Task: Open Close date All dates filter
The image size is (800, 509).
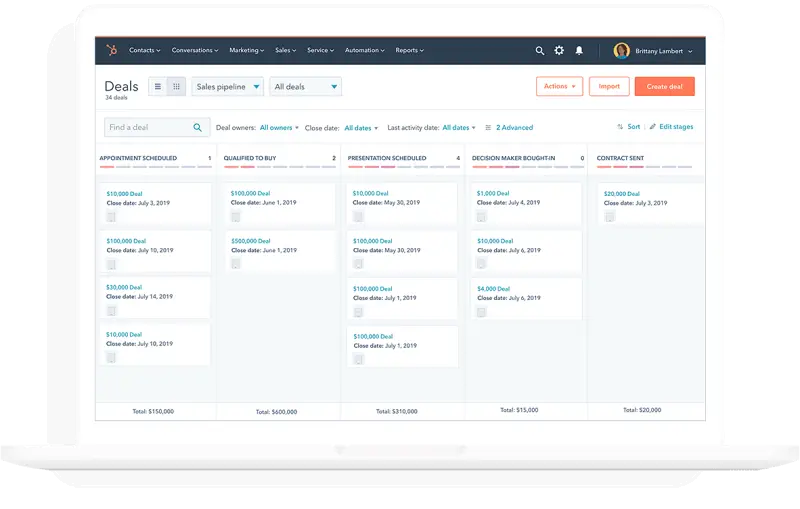Action: pyautogui.click(x=361, y=128)
